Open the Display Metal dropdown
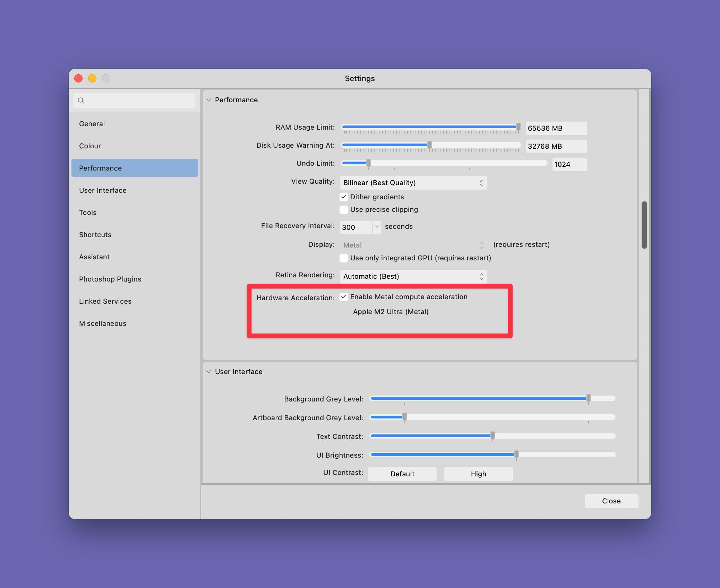The height and width of the screenshot is (588, 720). pos(413,245)
